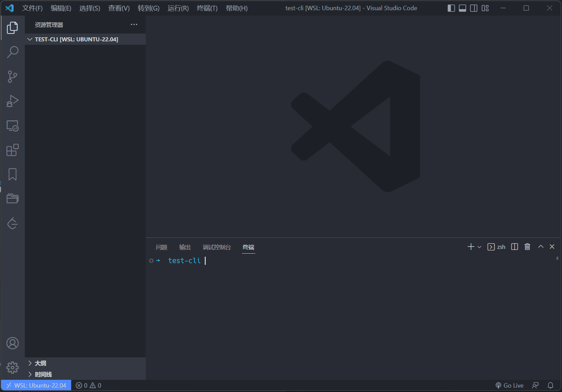Open the GitLens-style activity bar icon
This screenshot has height=392, width=562.
tap(13, 223)
